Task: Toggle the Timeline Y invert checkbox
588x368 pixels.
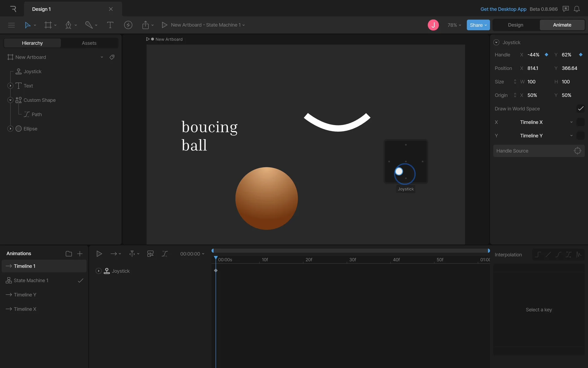Action: click(x=580, y=136)
